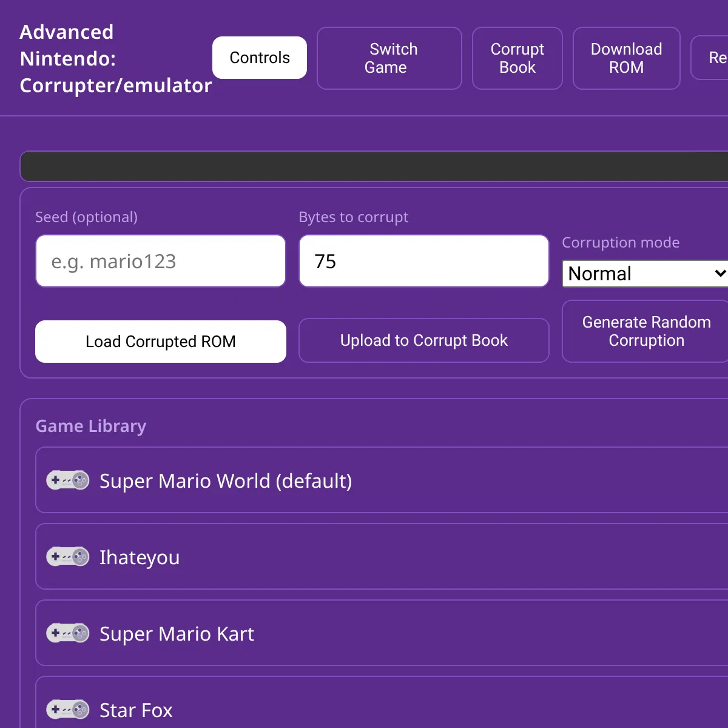Click the Corruption mode label

[x=621, y=243]
